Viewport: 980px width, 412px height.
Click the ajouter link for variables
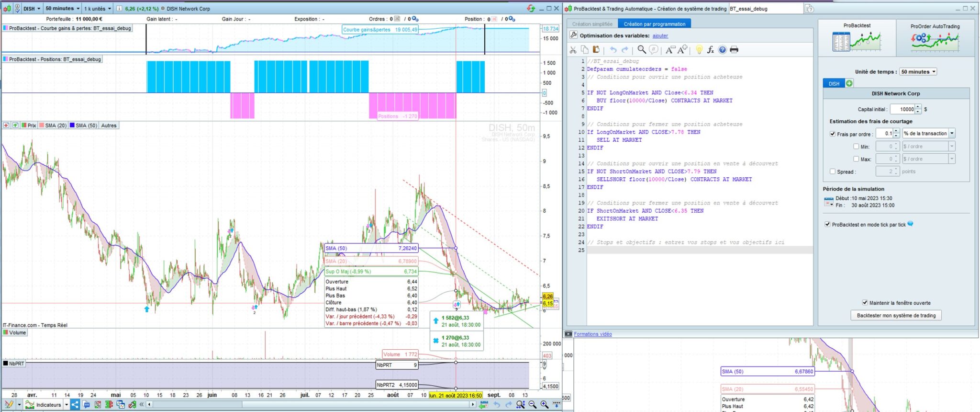click(660, 35)
